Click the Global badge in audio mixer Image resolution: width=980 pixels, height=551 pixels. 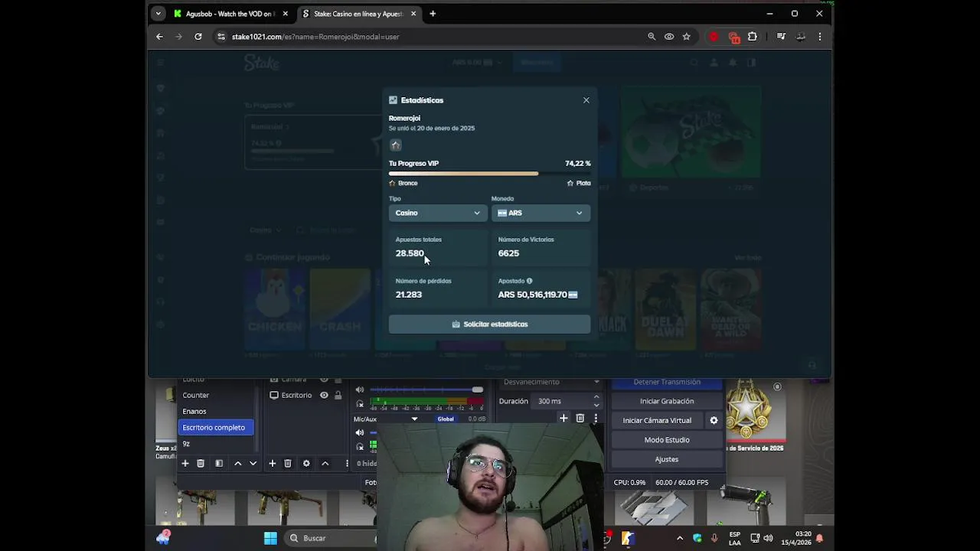click(446, 419)
